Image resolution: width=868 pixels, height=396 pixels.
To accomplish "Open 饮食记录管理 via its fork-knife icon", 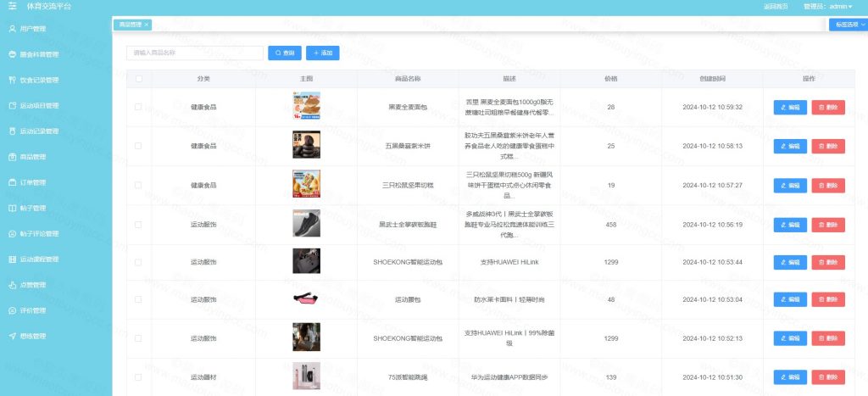I will coord(13,80).
